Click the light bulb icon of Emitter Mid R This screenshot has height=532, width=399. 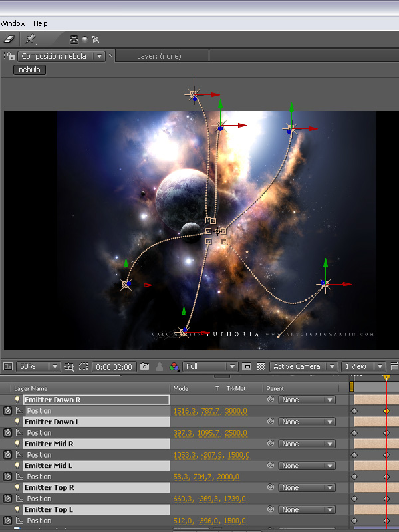[17, 444]
